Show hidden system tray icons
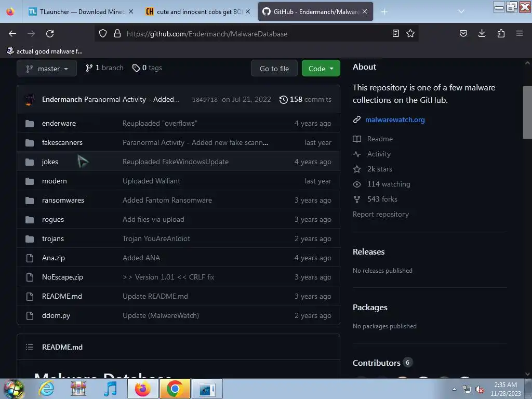 pyautogui.click(x=454, y=389)
